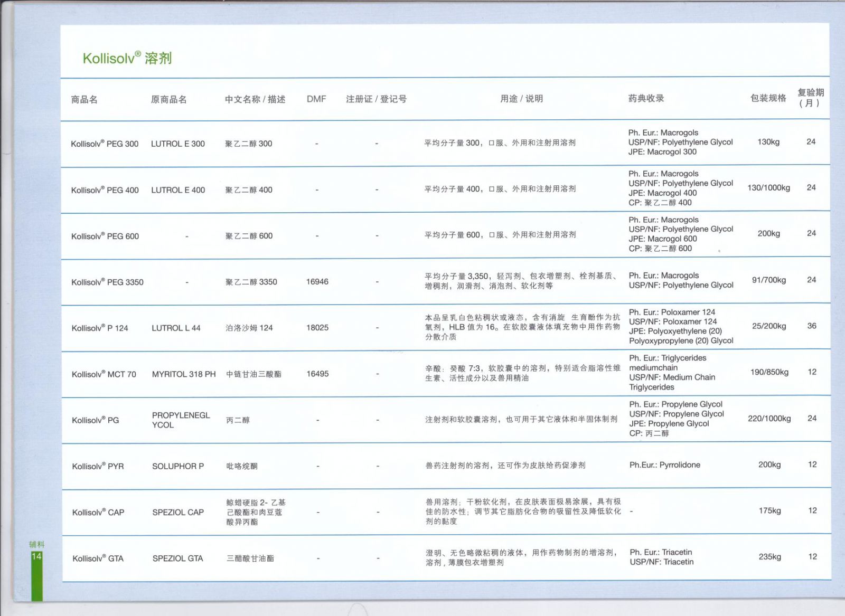This screenshot has height=616, width=845.
Task: Click the JPE: Macrogol 600 entry
Action: [663, 239]
